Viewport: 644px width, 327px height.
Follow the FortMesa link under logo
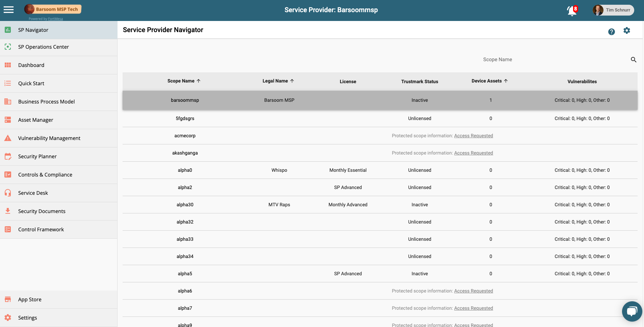click(55, 19)
